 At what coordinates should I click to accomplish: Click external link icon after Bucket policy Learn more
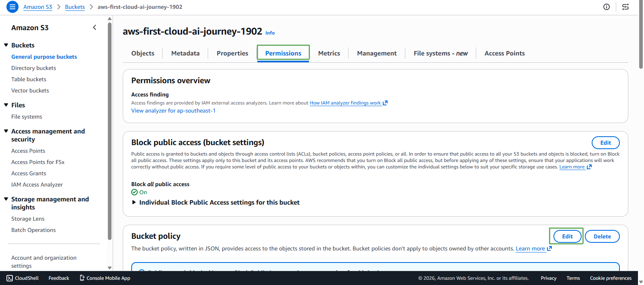549,248
